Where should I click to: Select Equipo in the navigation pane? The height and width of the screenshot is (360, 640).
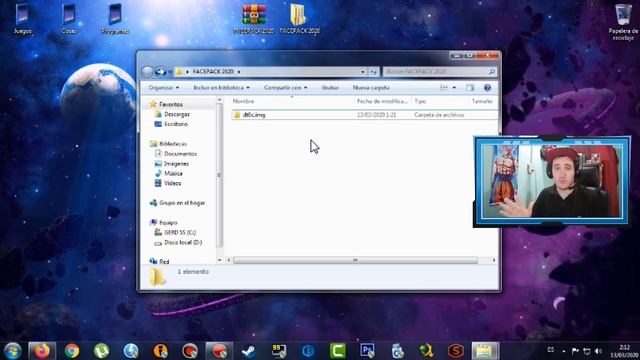pos(168,222)
